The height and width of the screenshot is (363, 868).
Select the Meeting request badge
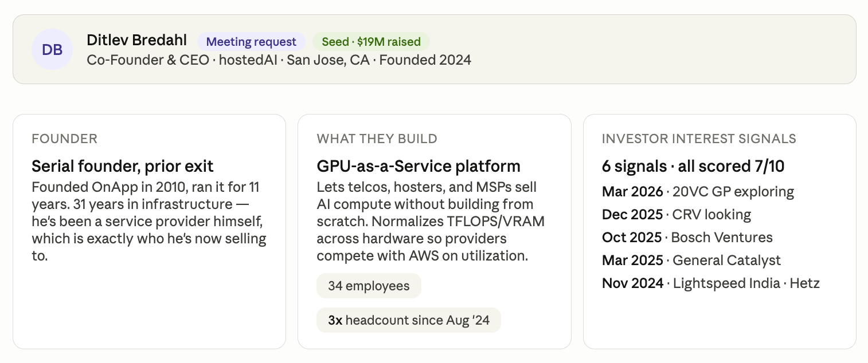(x=251, y=42)
